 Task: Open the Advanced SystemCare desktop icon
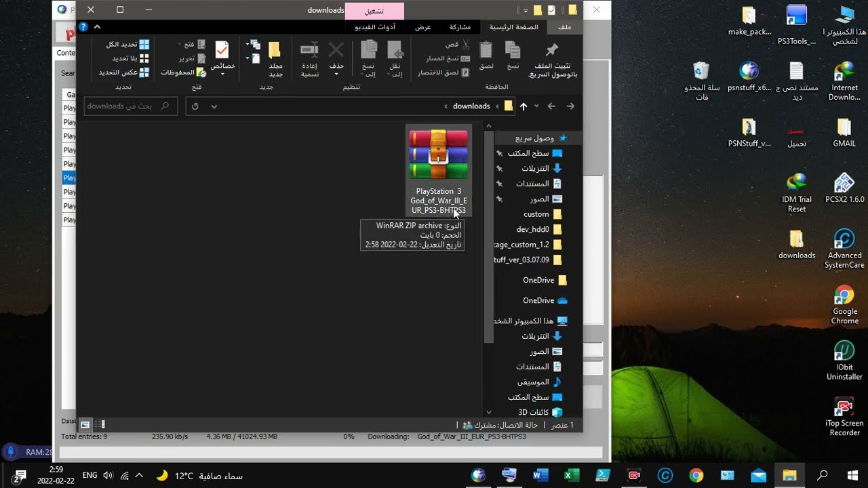(844, 249)
